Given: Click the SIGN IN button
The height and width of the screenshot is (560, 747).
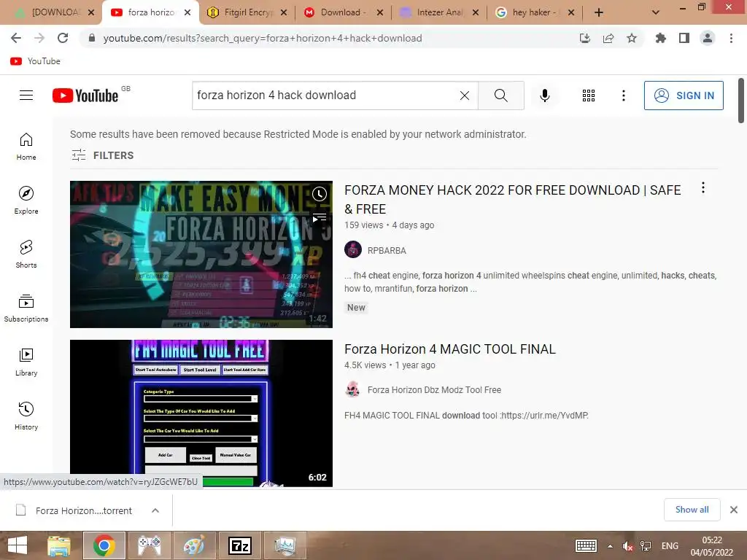Looking at the screenshot, I should (684, 96).
